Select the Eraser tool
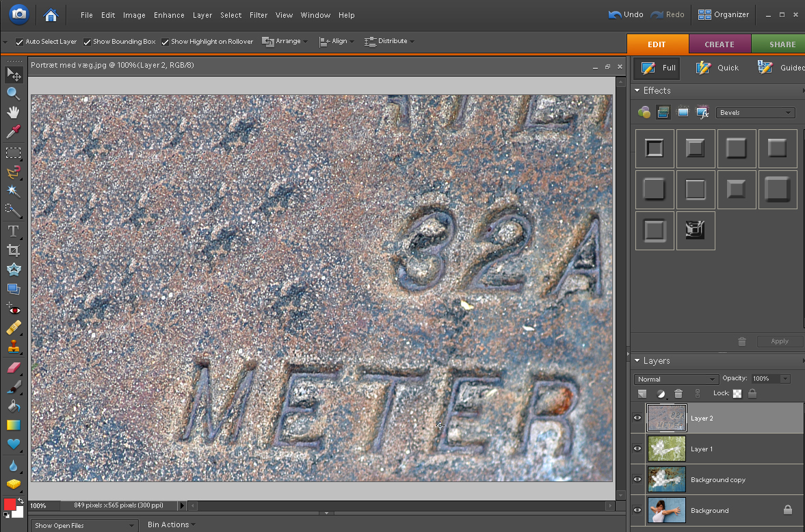Image resolution: width=805 pixels, height=532 pixels. pos(13,368)
